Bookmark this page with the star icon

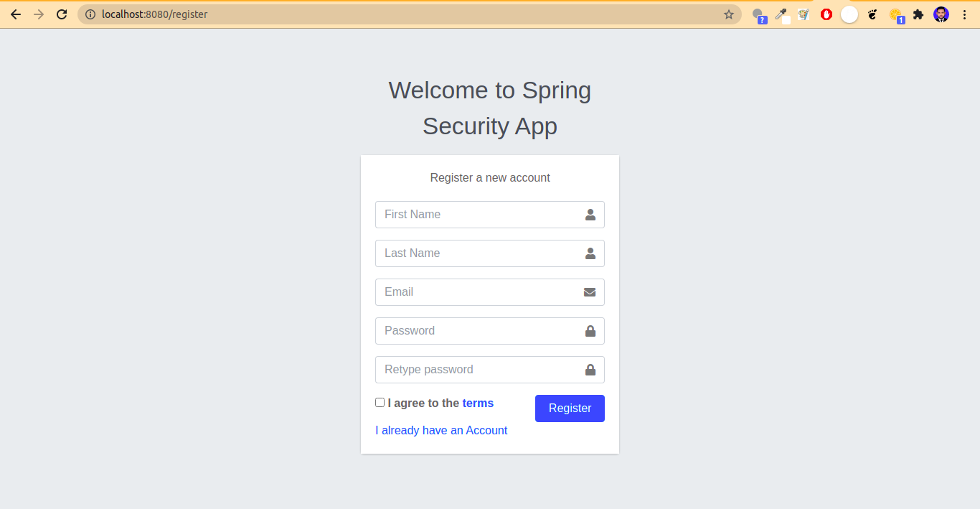(729, 14)
